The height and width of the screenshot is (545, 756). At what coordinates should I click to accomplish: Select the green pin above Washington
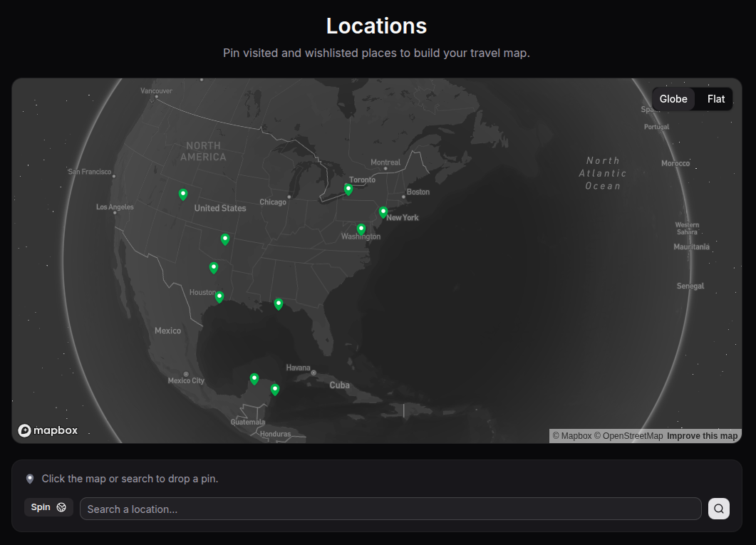(361, 229)
